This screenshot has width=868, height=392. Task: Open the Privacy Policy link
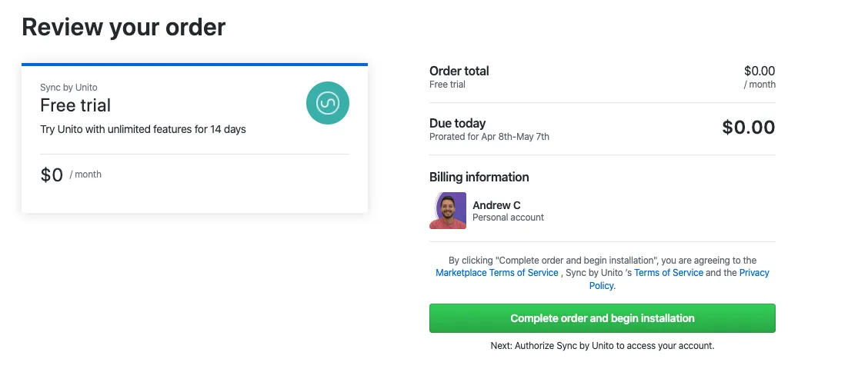click(x=754, y=273)
